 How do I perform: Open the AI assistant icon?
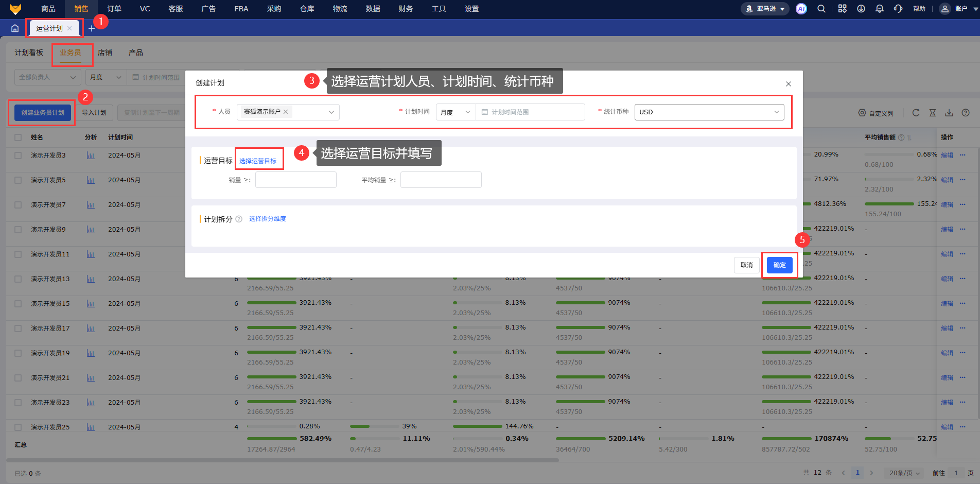(x=801, y=9)
